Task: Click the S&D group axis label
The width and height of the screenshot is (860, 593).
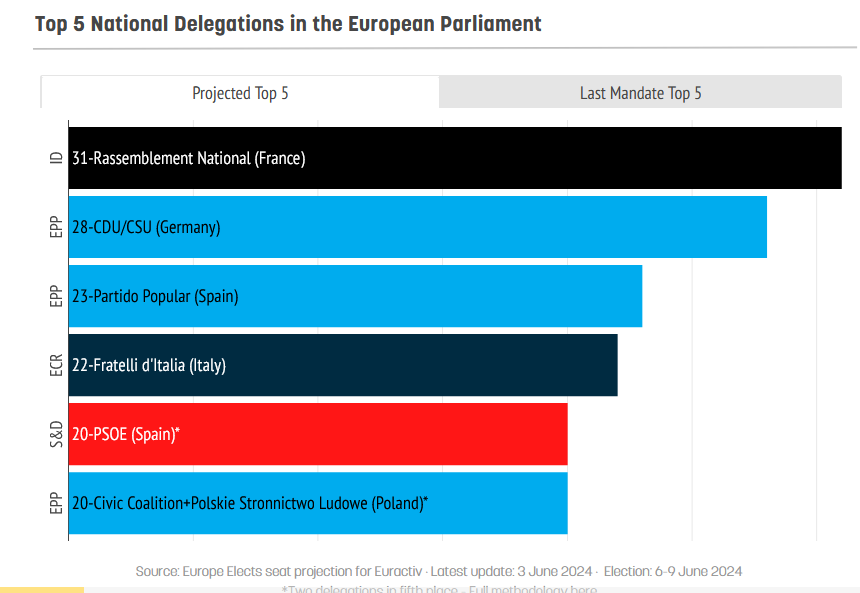Action: (x=56, y=434)
